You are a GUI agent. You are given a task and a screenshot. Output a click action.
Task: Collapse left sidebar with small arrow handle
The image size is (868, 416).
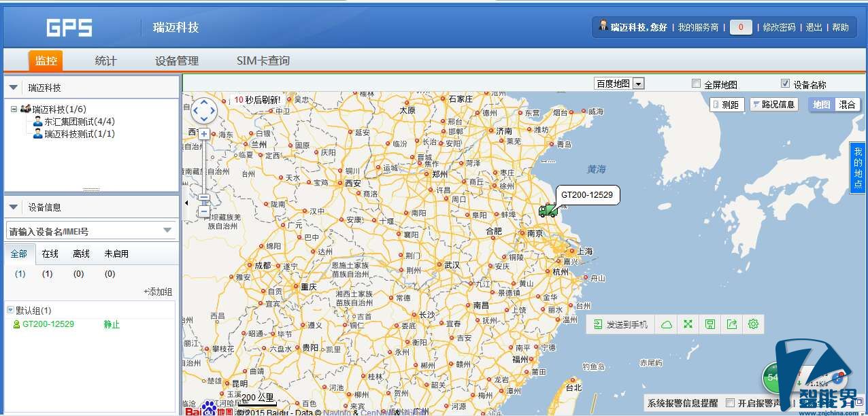[x=186, y=203]
